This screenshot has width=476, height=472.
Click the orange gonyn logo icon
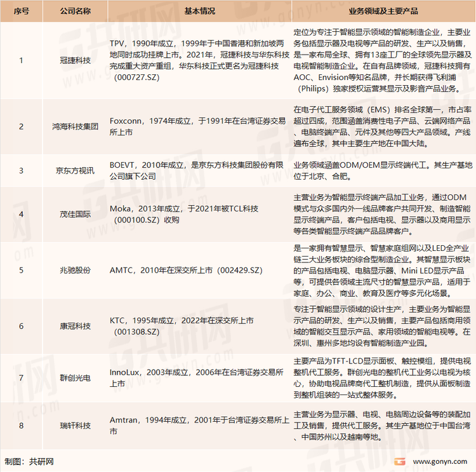click(400, 461)
